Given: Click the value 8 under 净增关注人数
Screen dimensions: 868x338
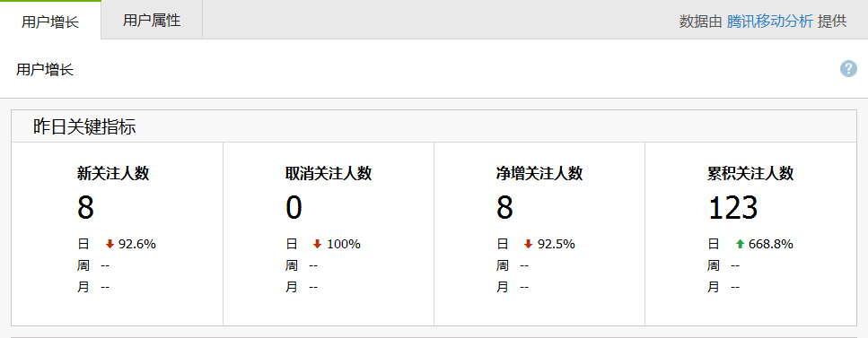Looking at the screenshot, I should (x=504, y=208).
